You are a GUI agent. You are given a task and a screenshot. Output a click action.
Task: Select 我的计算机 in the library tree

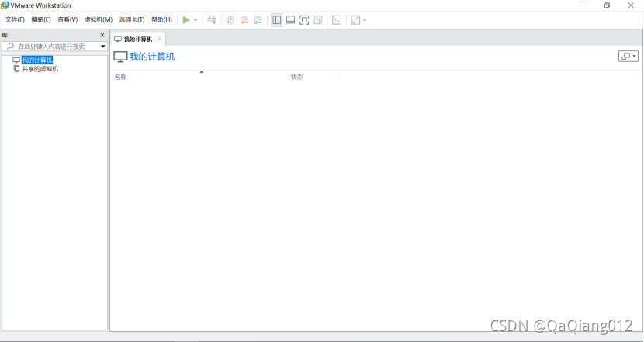(37, 60)
